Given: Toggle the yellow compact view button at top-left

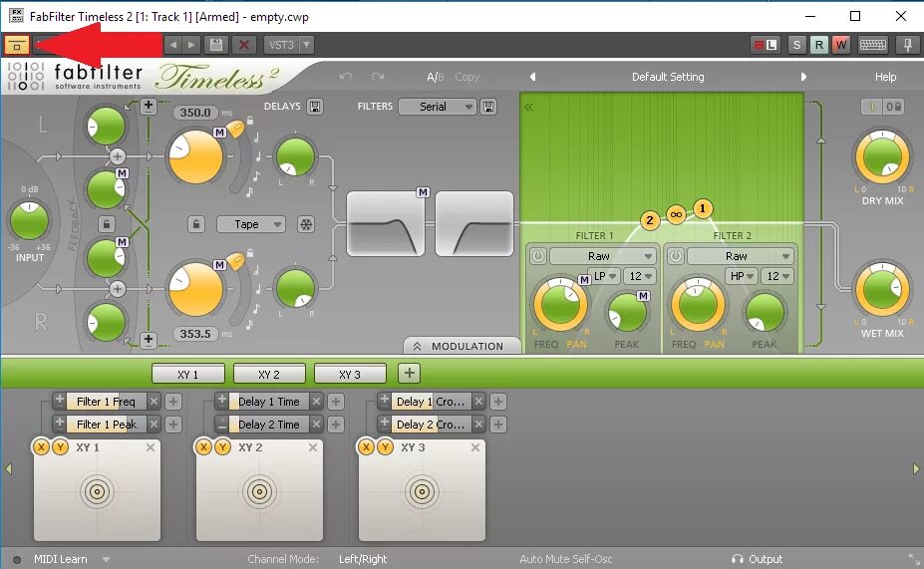Looking at the screenshot, I should pos(17,45).
